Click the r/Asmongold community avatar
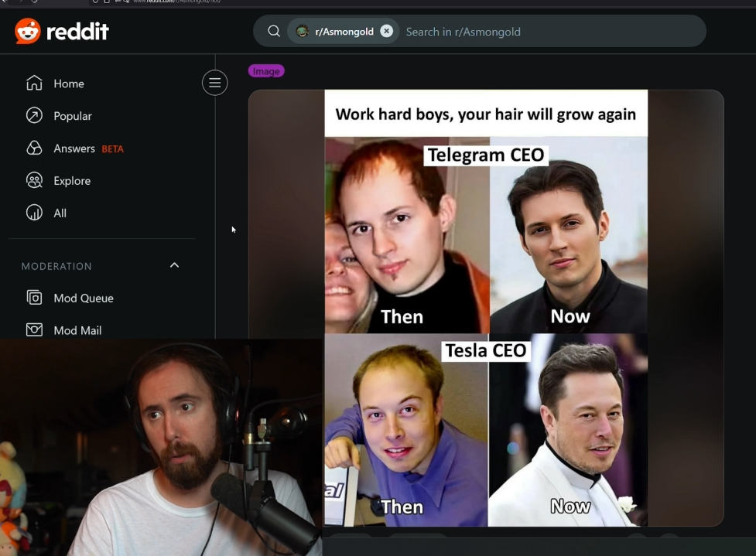The image size is (756, 556). point(303,31)
